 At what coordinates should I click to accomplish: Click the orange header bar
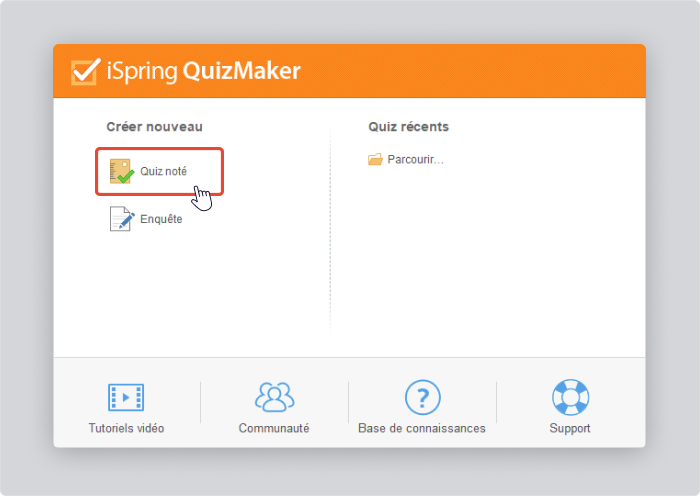349,71
